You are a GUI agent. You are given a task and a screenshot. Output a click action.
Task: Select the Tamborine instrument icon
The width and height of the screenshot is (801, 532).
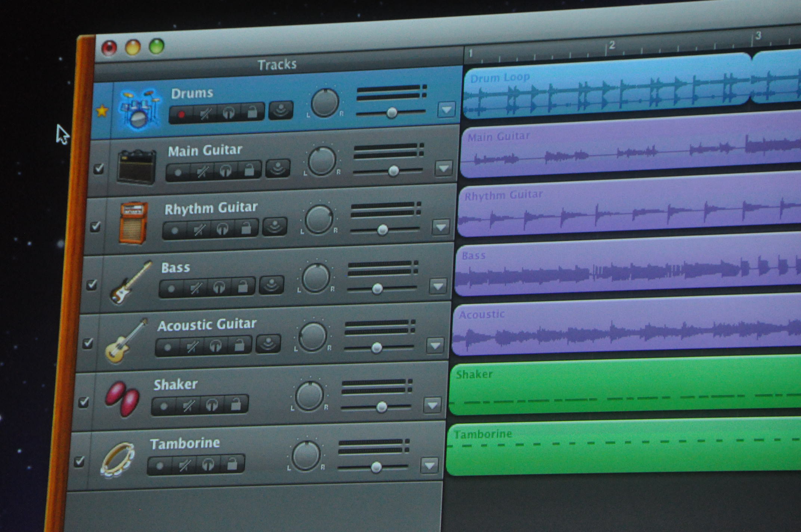click(118, 459)
